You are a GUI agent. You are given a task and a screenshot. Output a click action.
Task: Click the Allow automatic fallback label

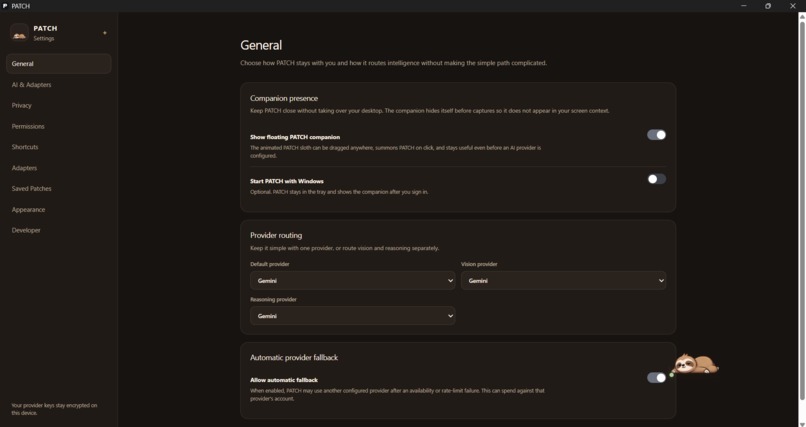click(x=284, y=380)
